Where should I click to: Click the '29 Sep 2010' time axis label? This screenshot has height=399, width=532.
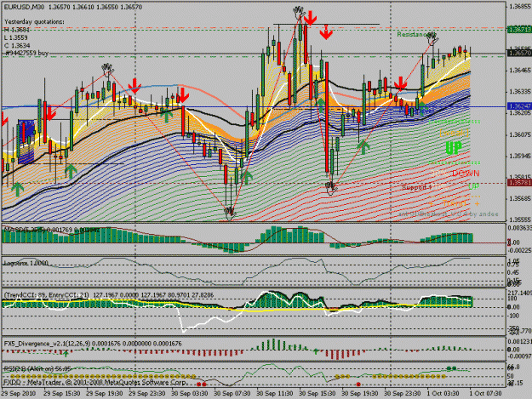(19, 393)
